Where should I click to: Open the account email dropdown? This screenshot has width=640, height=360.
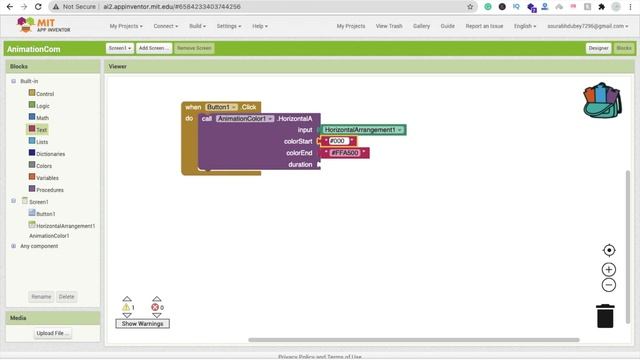(588, 26)
